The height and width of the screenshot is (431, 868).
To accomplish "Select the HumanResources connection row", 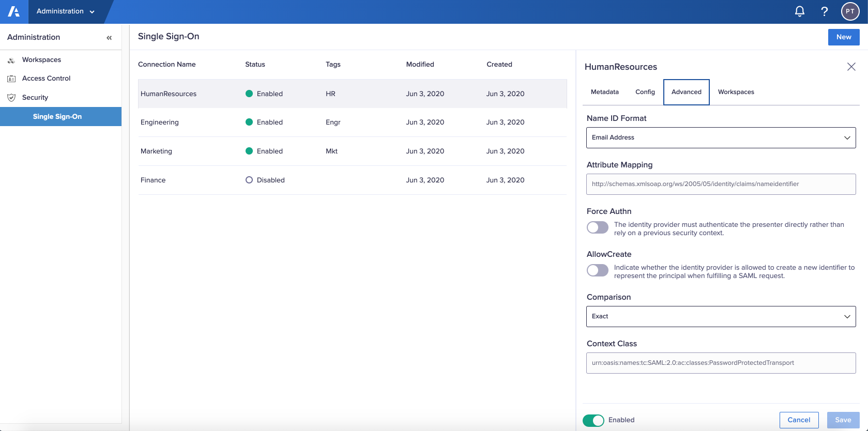I will pos(353,94).
